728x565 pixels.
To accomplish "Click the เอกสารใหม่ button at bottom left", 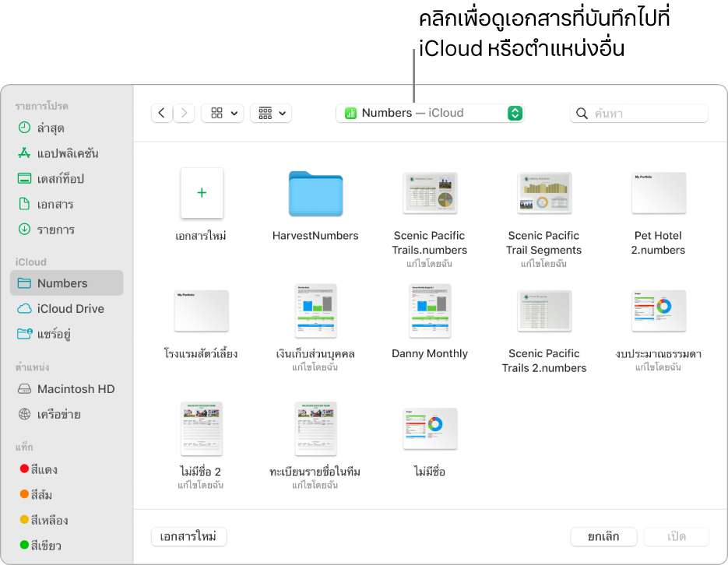I will tap(188, 537).
